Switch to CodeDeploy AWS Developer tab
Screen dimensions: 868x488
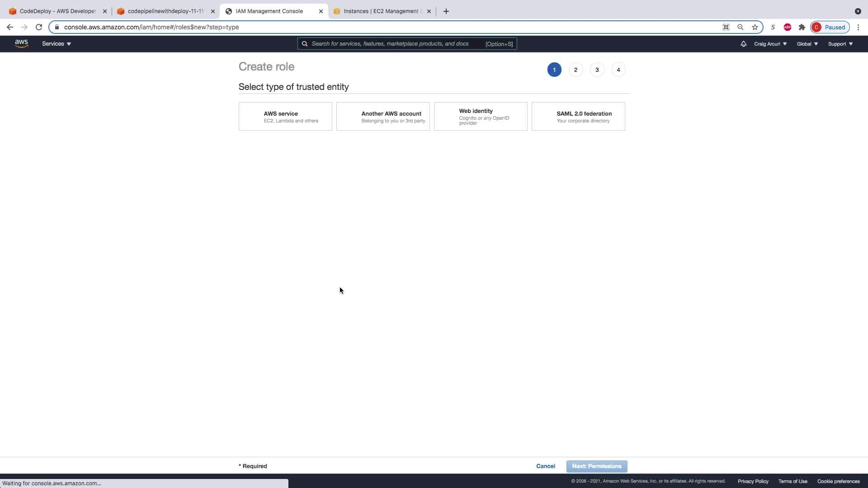(x=57, y=11)
